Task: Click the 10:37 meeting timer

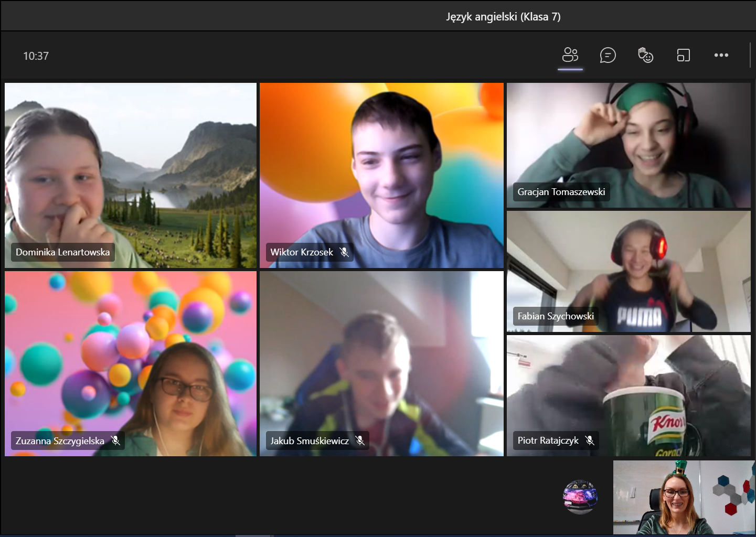Action: (36, 56)
